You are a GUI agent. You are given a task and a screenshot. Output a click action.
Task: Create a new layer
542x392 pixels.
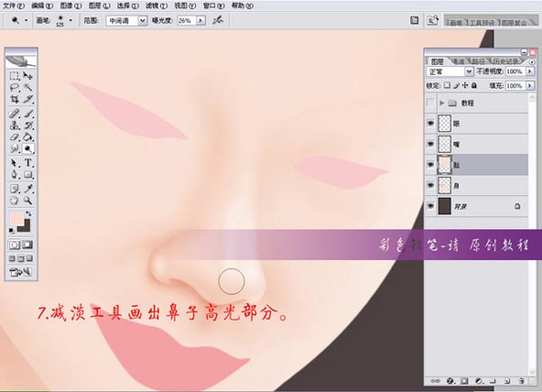(507, 381)
